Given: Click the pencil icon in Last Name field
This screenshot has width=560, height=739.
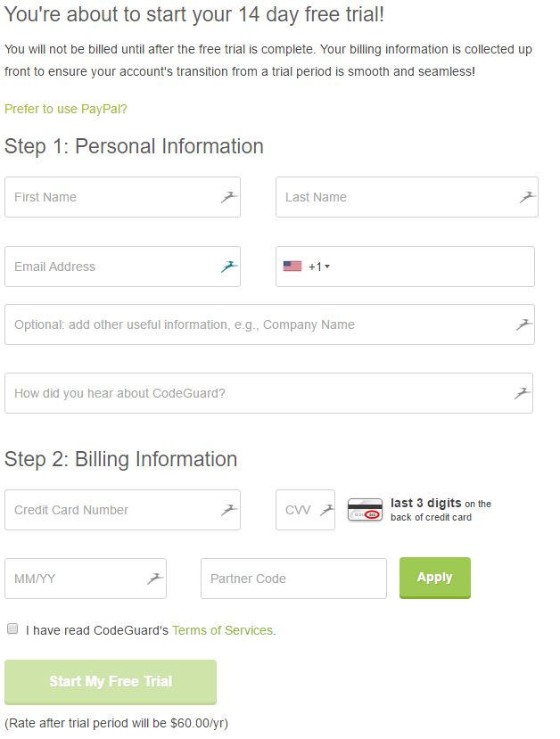Looking at the screenshot, I should pyautogui.click(x=526, y=196).
